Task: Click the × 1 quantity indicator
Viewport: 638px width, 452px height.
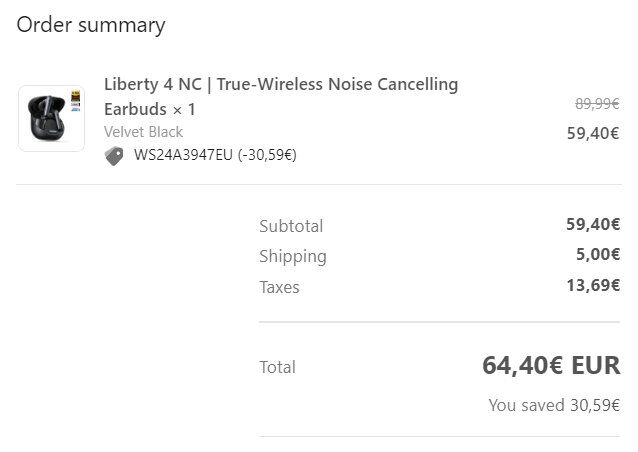Action: 184,109
